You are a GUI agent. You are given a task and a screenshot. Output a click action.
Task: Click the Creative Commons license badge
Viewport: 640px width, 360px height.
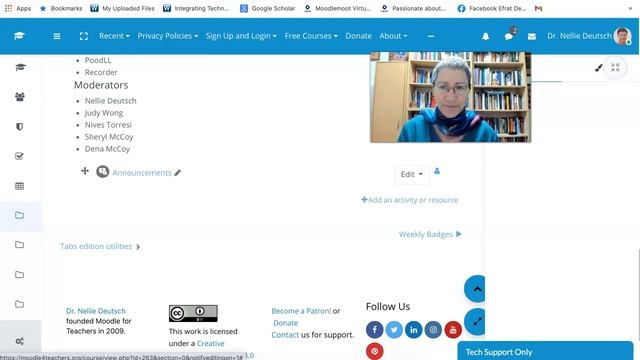pos(193,313)
